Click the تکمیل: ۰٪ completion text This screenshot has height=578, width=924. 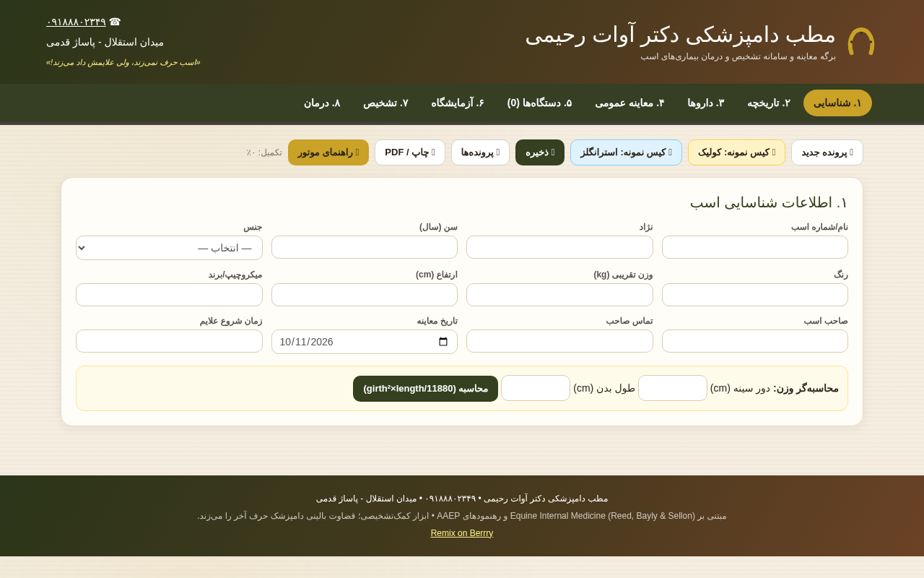[264, 152]
